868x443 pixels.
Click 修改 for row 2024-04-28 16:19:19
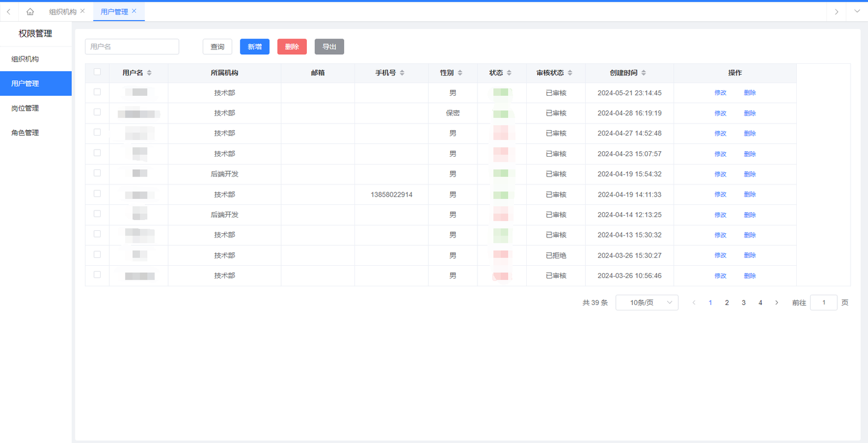720,113
